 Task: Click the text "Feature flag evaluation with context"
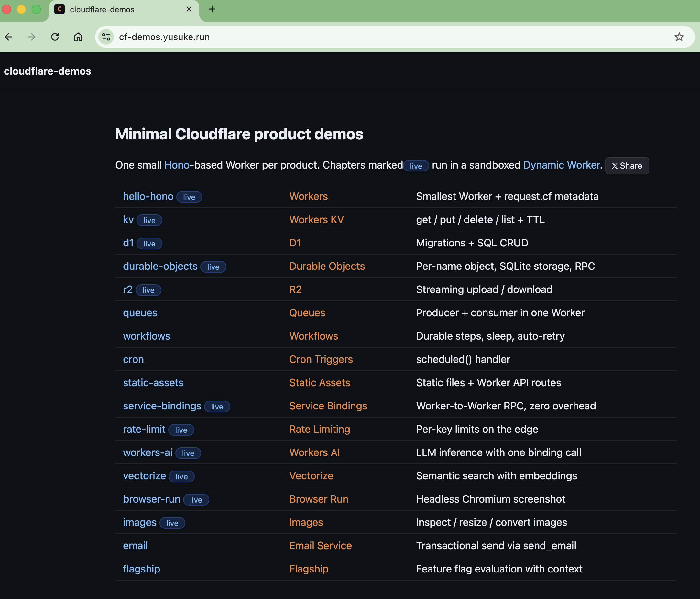coord(499,569)
